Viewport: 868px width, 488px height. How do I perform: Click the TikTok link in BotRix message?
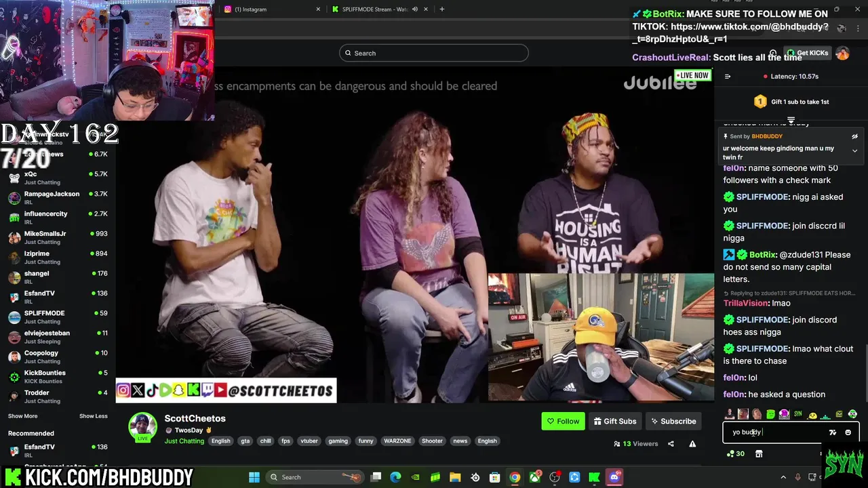coord(730,33)
